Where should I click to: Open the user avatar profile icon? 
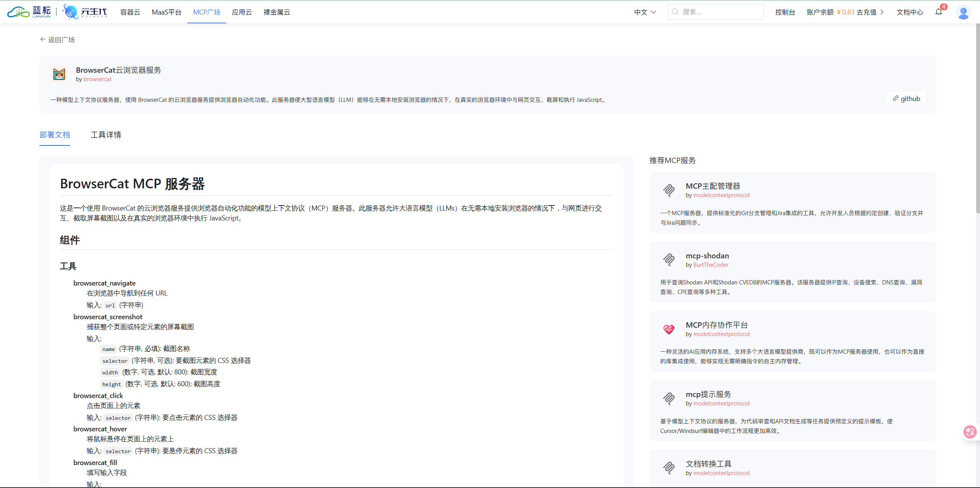coord(963,12)
